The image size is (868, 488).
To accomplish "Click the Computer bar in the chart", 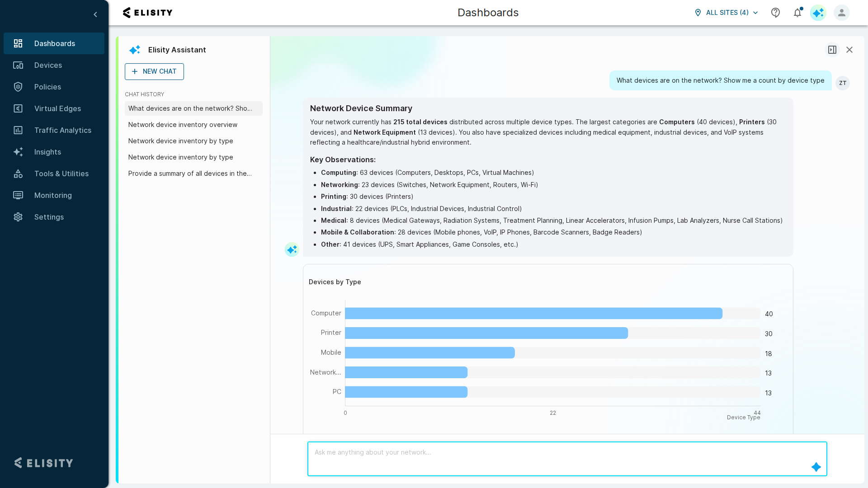I will 533,314.
